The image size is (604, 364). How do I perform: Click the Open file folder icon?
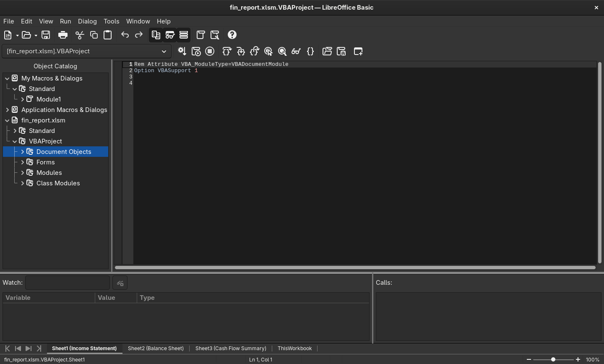(26, 35)
